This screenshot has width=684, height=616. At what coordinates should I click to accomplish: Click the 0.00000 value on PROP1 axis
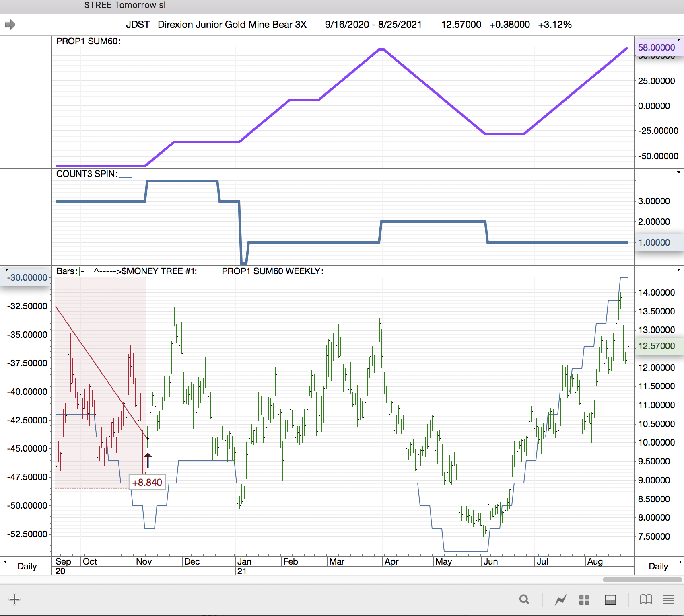pyautogui.click(x=654, y=106)
